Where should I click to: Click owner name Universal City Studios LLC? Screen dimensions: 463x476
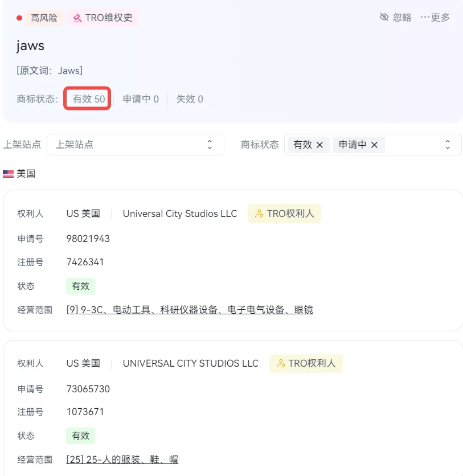coord(180,214)
